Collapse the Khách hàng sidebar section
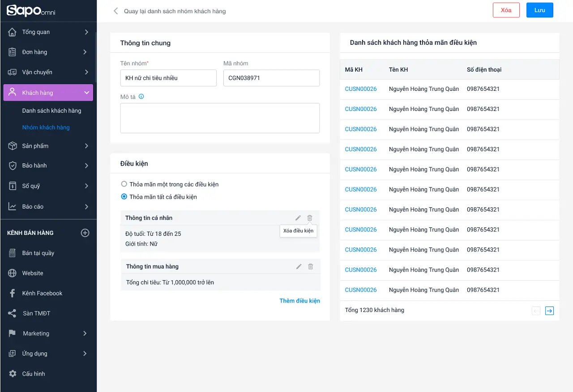The width and height of the screenshot is (573, 392). 86,93
